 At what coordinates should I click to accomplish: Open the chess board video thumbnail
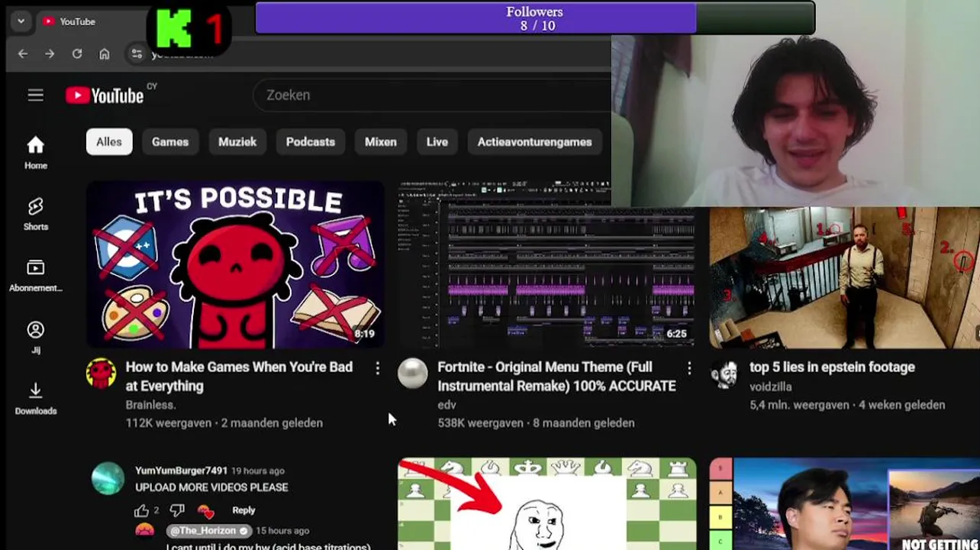pos(547,504)
